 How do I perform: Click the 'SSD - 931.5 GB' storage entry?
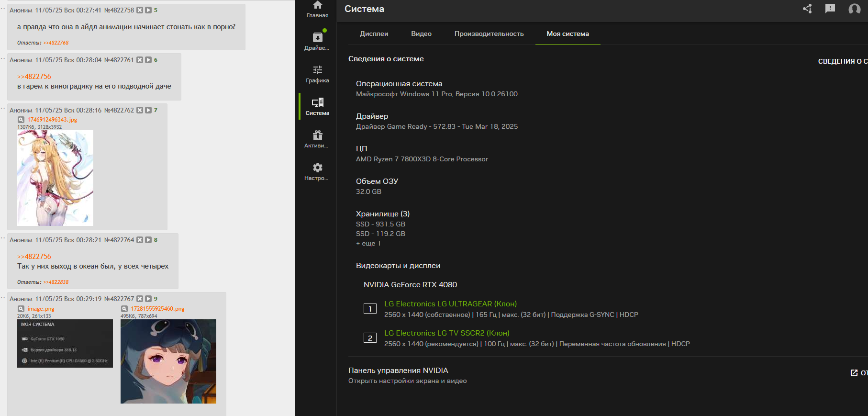tap(380, 224)
